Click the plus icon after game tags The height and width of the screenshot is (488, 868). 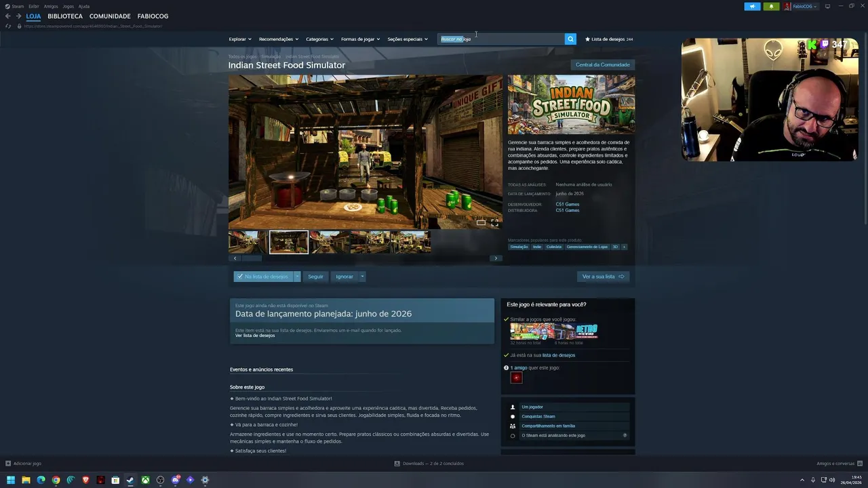coord(624,247)
